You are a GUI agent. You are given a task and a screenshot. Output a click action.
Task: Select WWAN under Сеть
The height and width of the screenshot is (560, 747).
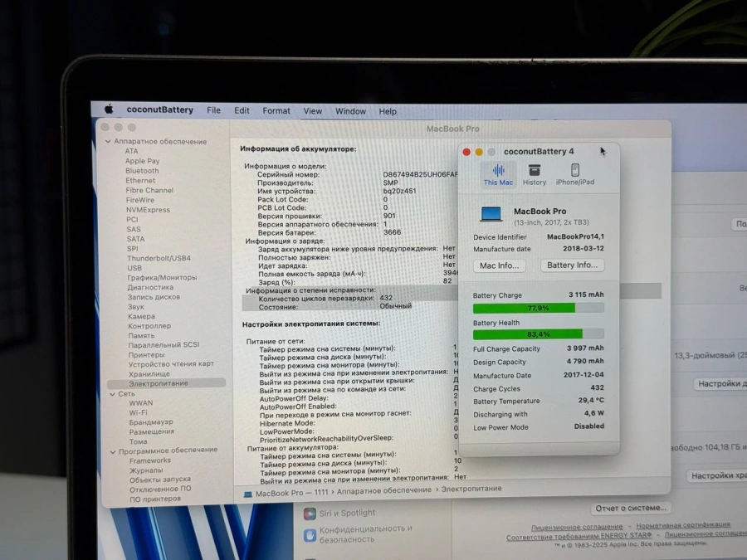(x=141, y=403)
